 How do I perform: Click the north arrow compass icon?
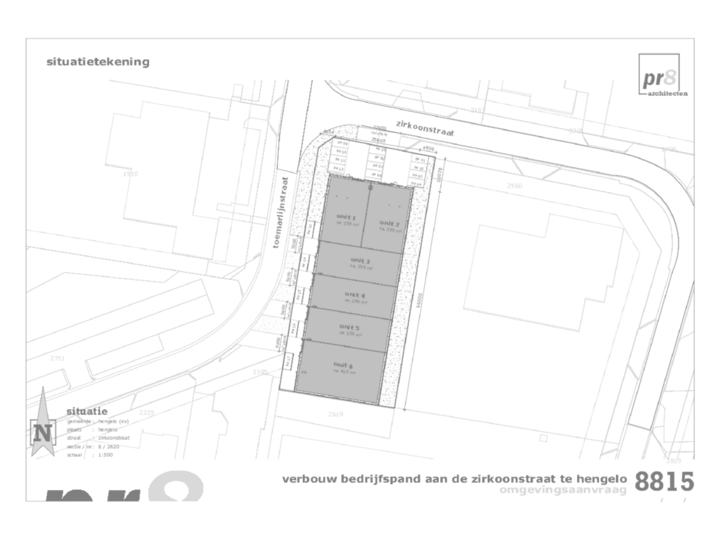point(42,432)
